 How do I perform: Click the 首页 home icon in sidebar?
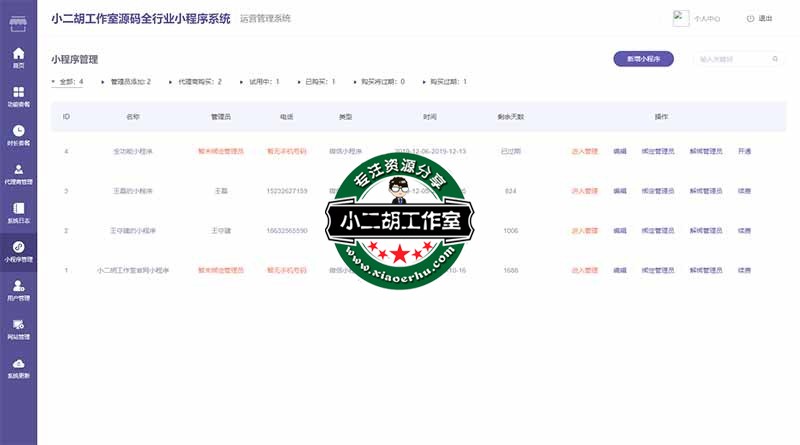(18, 55)
